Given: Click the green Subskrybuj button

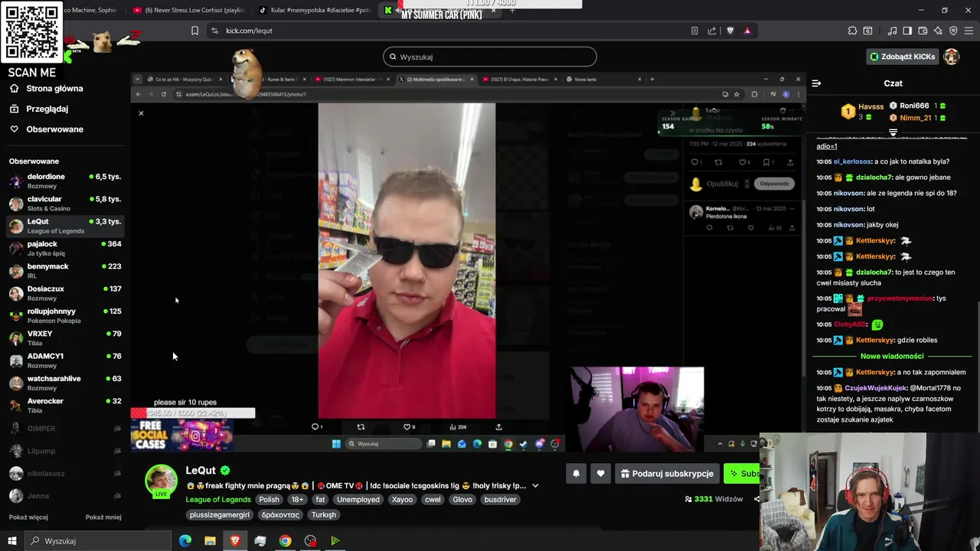Looking at the screenshot, I should pos(741,474).
